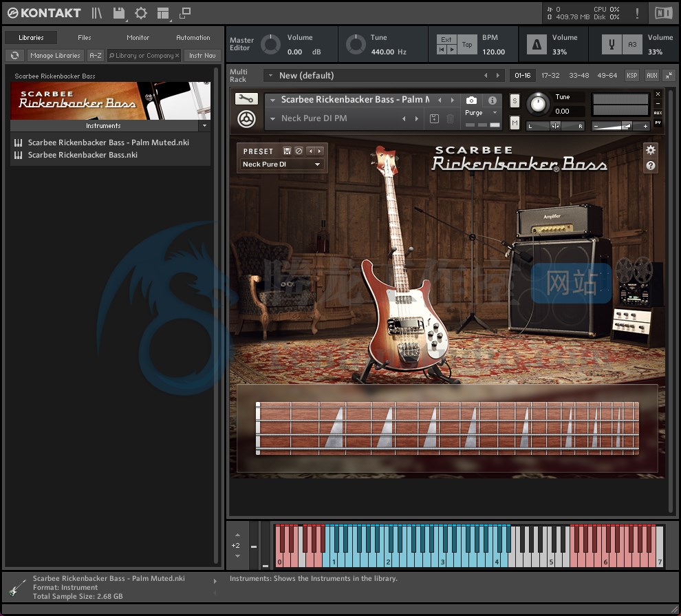
Task: Toggle the metronome icon
Action: [537, 44]
